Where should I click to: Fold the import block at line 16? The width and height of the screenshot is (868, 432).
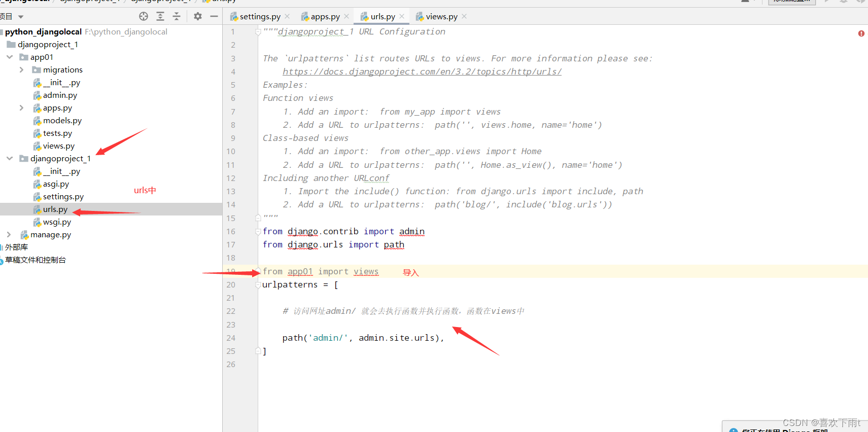tap(258, 231)
